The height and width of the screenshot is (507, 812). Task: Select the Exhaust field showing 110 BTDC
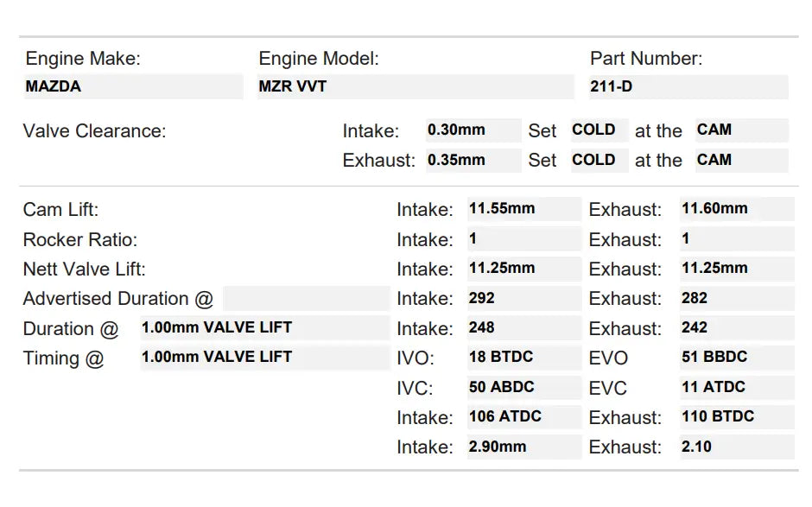tap(736, 417)
